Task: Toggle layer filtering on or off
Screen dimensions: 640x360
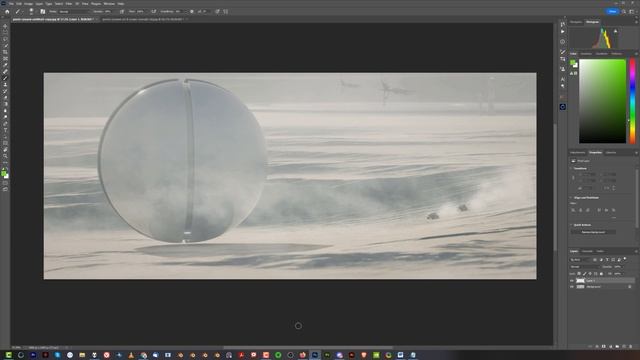Action: click(x=625, y=259)
